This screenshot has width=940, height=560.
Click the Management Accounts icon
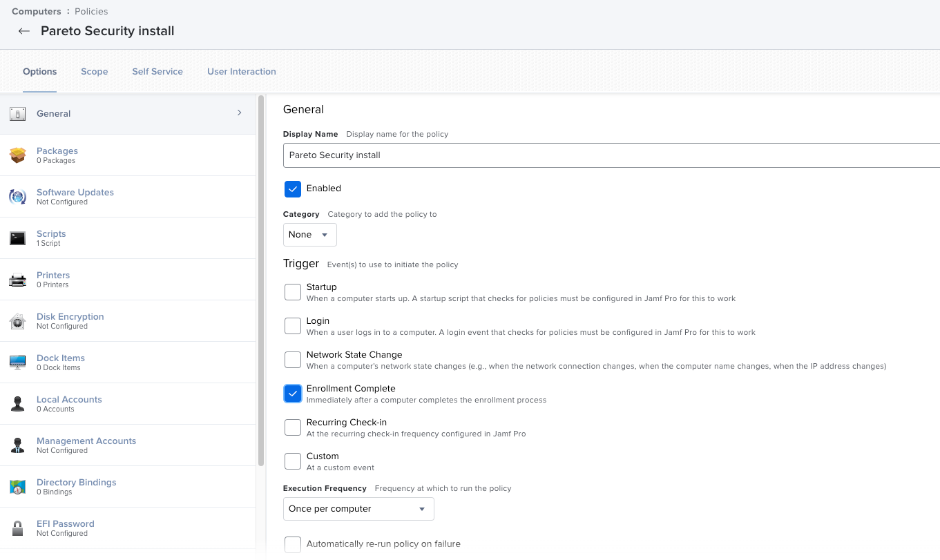tap(18, 445)
